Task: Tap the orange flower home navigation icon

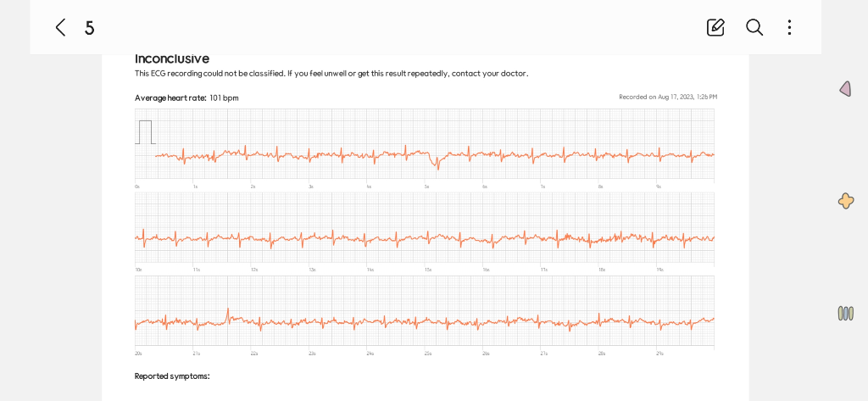Action: pyautogui.click(x=845, y=201)
